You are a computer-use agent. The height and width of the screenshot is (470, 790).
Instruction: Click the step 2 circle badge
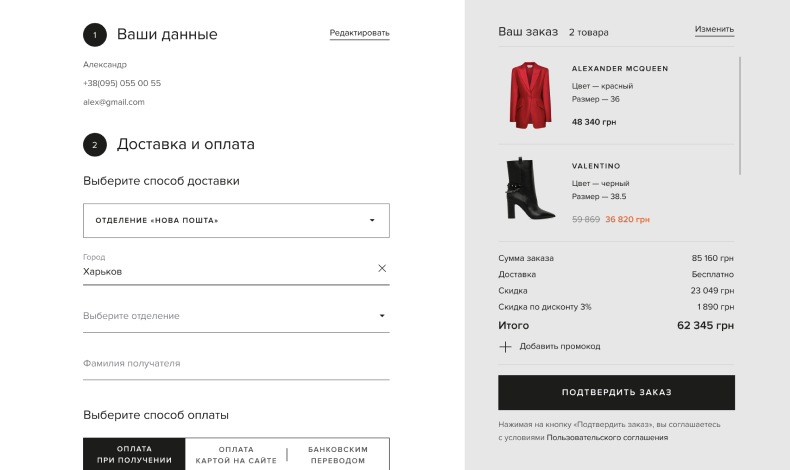point(95,145)
